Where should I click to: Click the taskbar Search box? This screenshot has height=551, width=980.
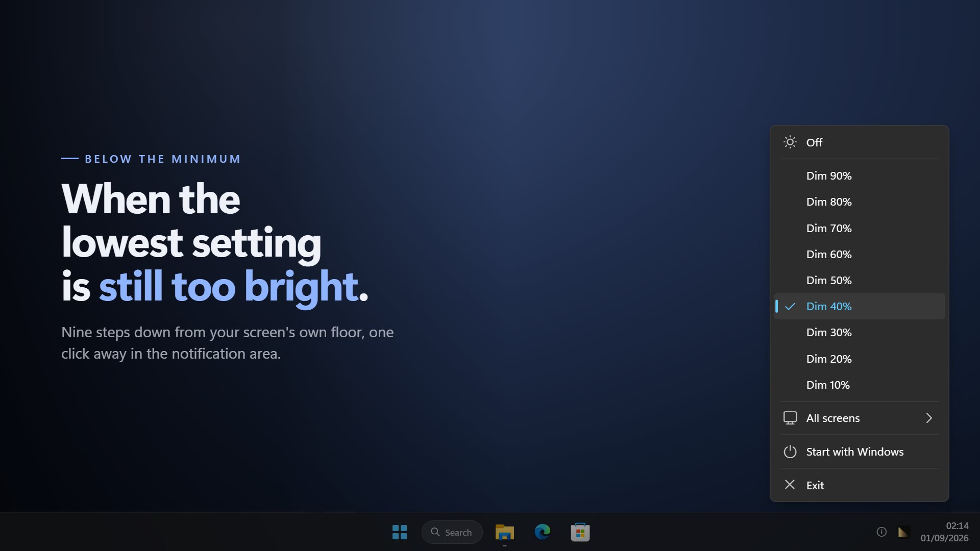(x=452, y=532)
